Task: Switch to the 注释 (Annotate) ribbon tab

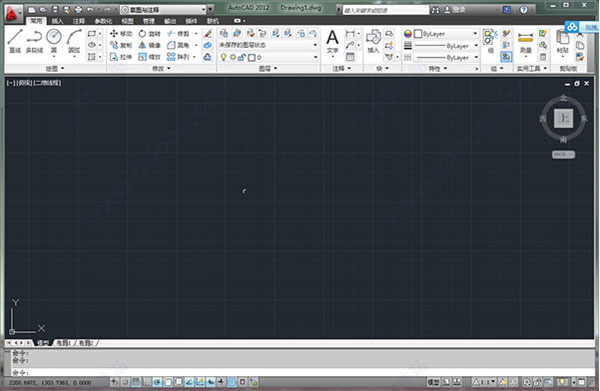Action: coord(78,21)
